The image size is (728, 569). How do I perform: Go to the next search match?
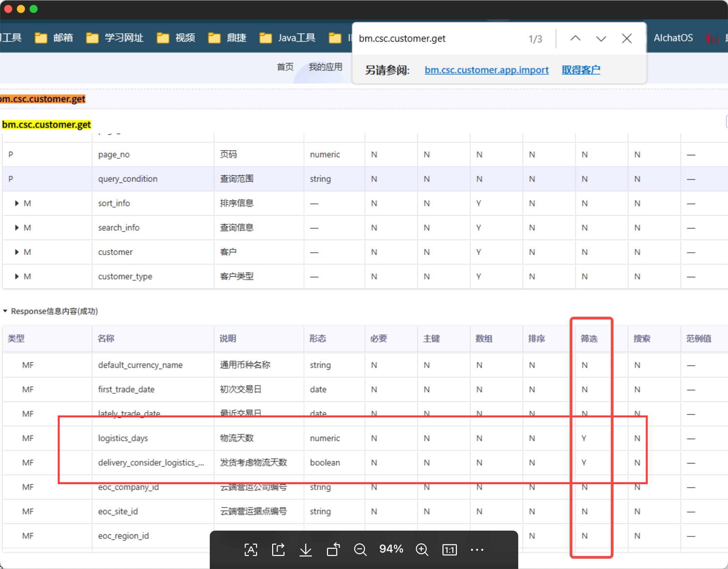[601, 38]
